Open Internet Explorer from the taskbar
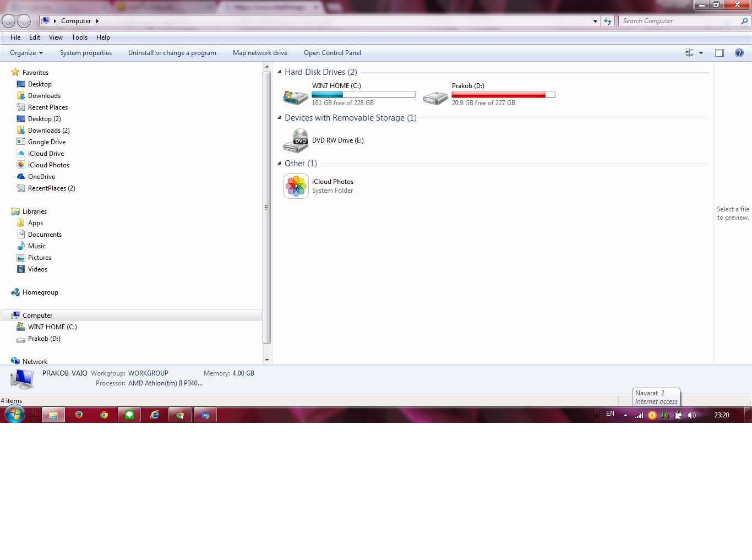Viewport: 752px width, 560px height. coord(155,415)
